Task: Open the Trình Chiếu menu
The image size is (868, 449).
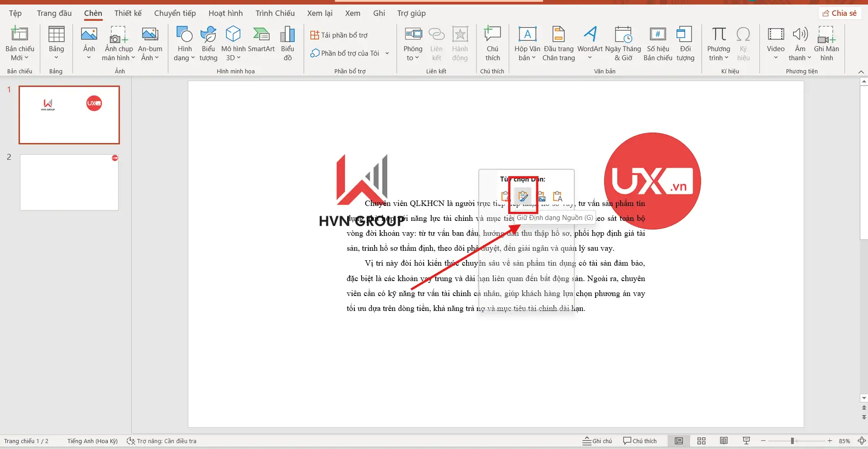Action: 274,13
